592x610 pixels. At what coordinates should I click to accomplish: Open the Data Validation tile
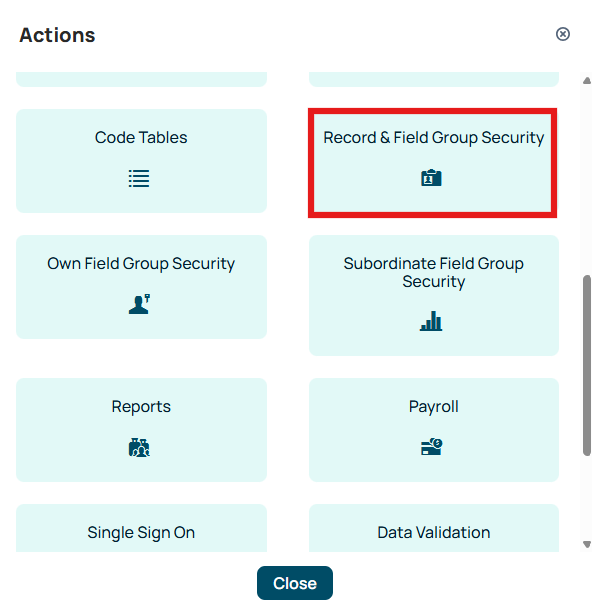click(x=434, y=528)
